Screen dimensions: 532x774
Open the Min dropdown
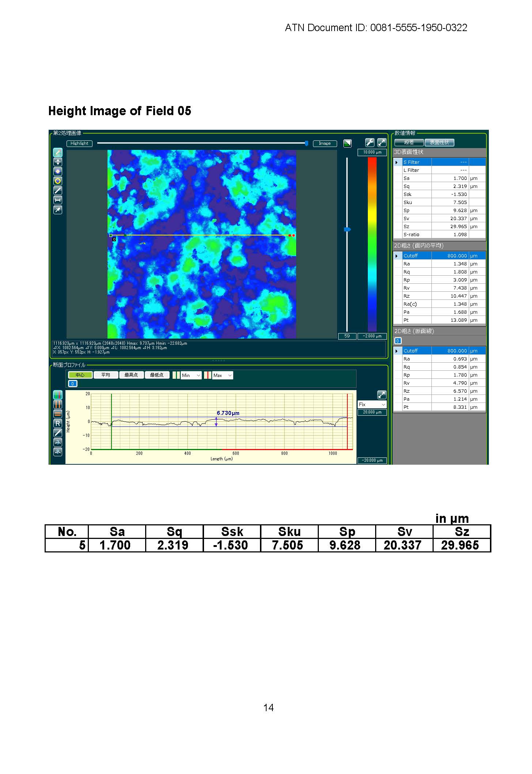click(191, 375)
